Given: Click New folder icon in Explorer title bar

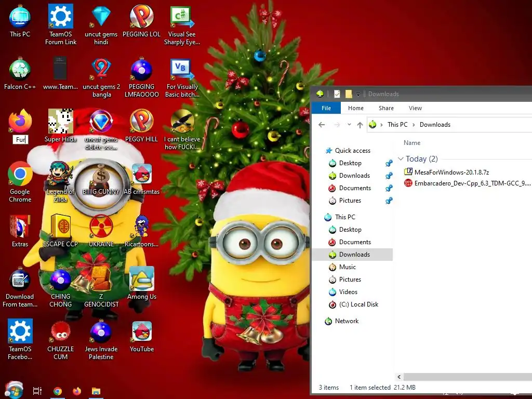Looking at the screenshot, I should [x=349, y=94].
